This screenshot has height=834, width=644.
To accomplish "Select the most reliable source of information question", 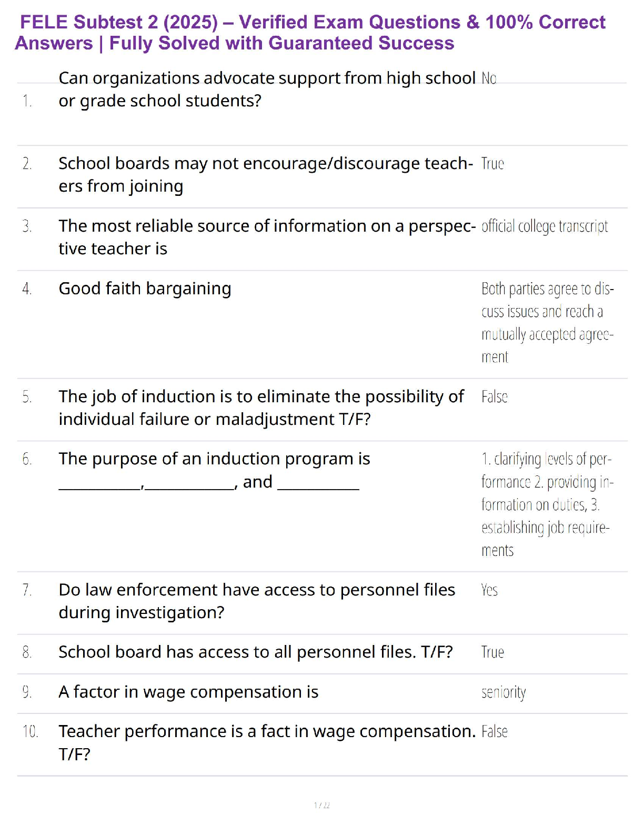I will tap(266, 237).
